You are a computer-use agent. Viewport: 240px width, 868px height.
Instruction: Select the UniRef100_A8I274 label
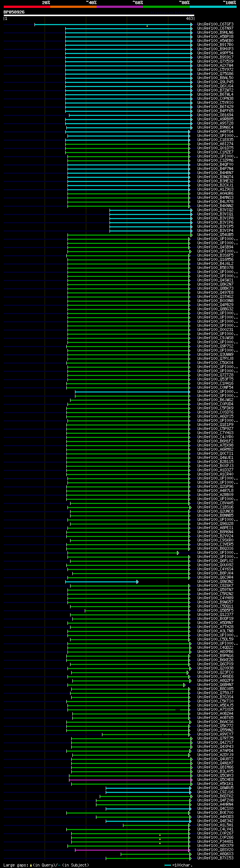coord(215,144)
